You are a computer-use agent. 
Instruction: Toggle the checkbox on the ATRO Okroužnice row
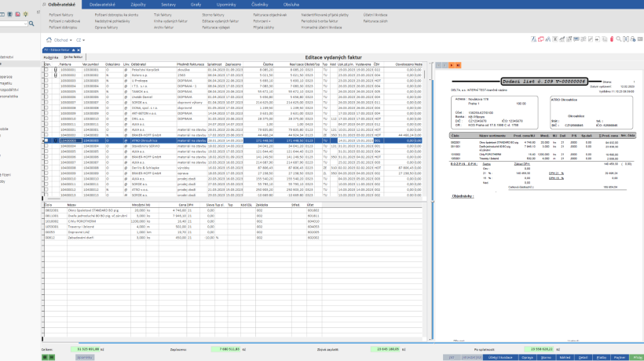pyautogui.click(x=46, y=141)
